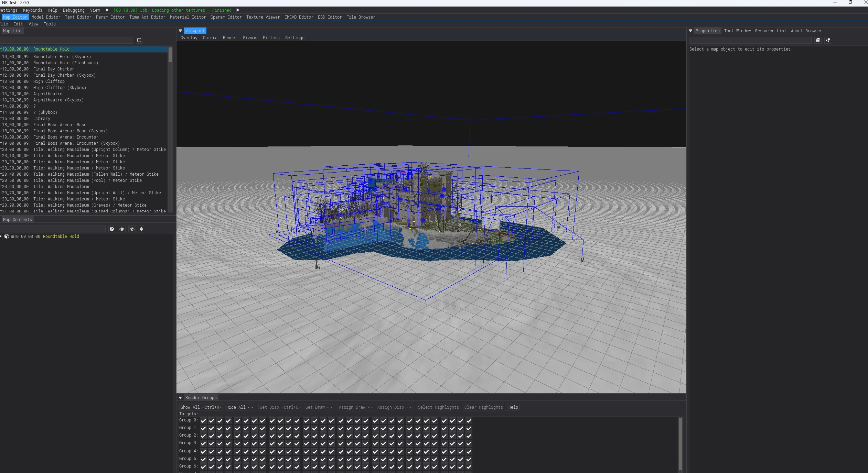Click the question mark help icon in Map Contents
Viewport: 868px width, 473px height.
112,229
